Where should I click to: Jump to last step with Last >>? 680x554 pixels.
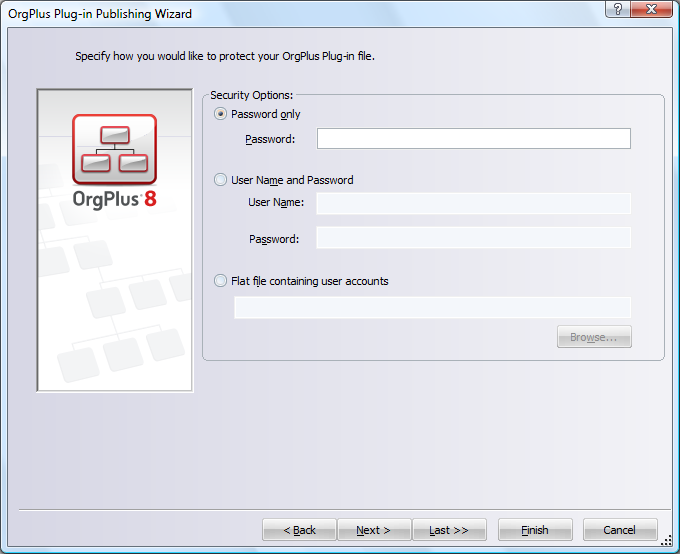(x=449, y=530)
